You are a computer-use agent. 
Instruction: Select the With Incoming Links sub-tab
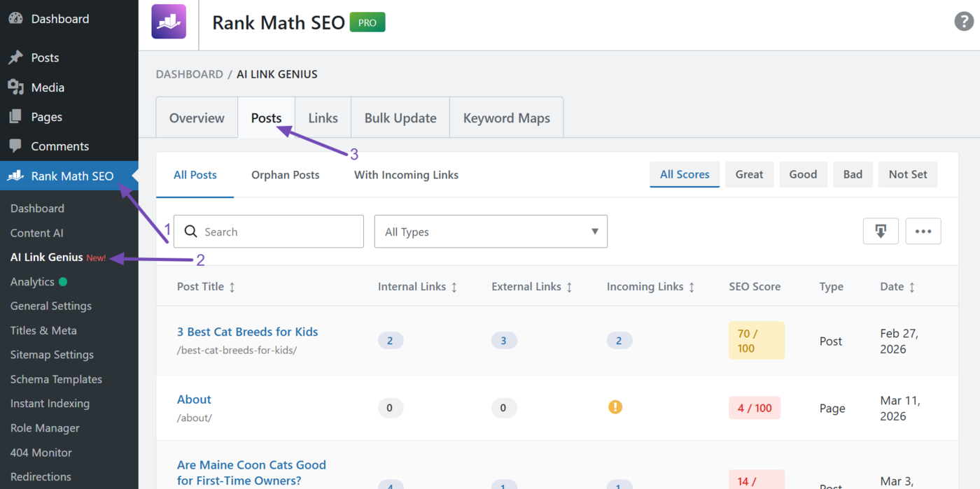point(406,175)
